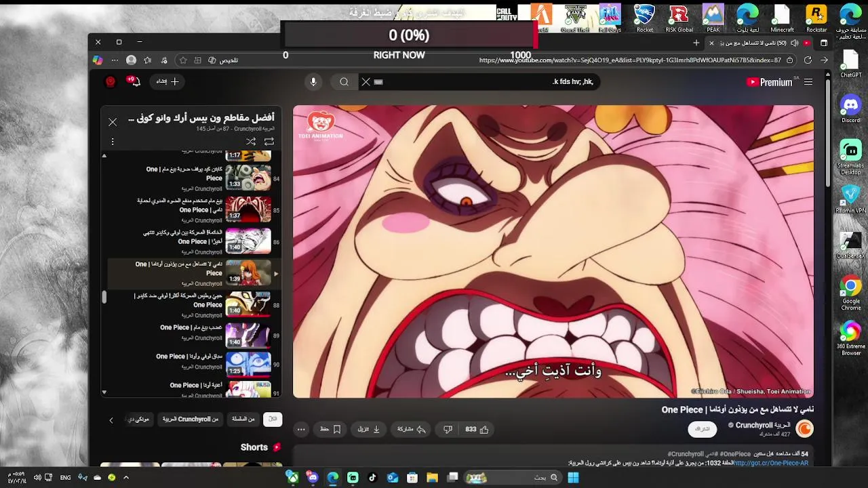The height and width of the screenshot is (488, 868).
Task: Play playlist video number 90 (1:25)
Action: pyautogui.click(x=195, y=365)
